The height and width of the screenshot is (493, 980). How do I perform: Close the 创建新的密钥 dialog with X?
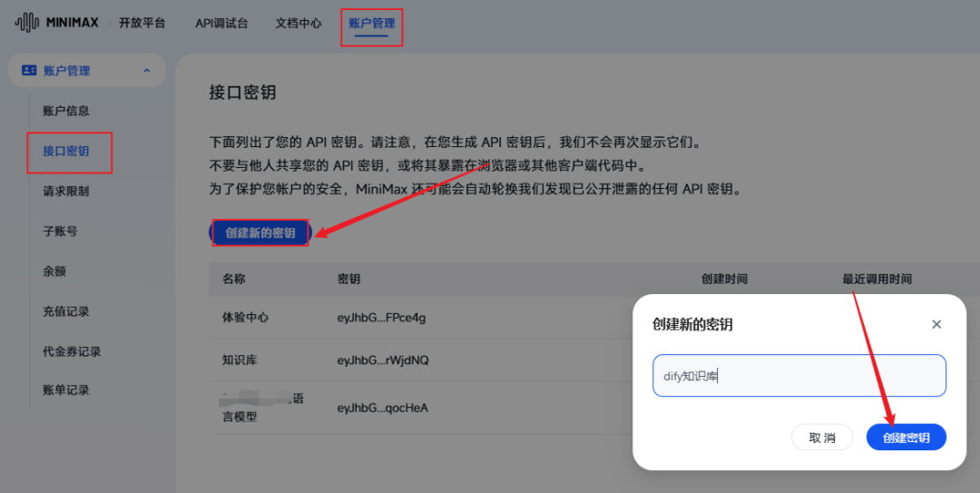point(936,324)
